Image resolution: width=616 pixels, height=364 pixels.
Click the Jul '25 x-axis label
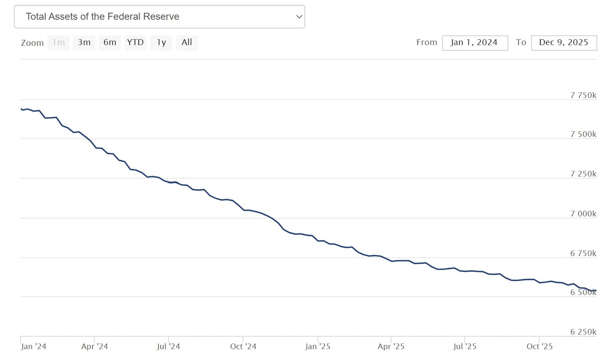(465, 346)
